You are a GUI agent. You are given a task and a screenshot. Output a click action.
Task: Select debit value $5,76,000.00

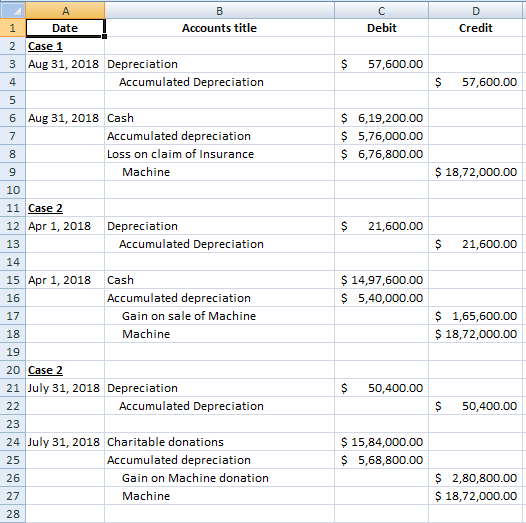pyautogui.click(x=381, y=136)
